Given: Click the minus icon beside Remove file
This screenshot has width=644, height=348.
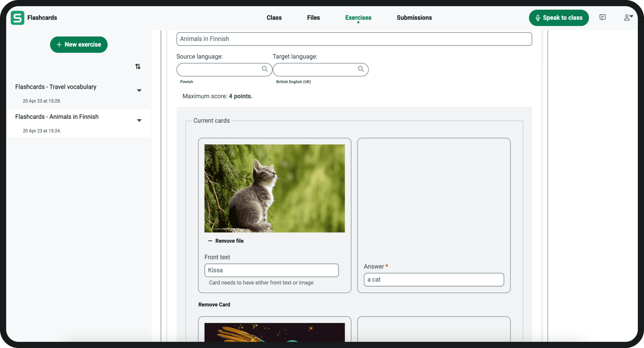Looking at the screenshot, I should pyautogui.click(x=210, y=241).
